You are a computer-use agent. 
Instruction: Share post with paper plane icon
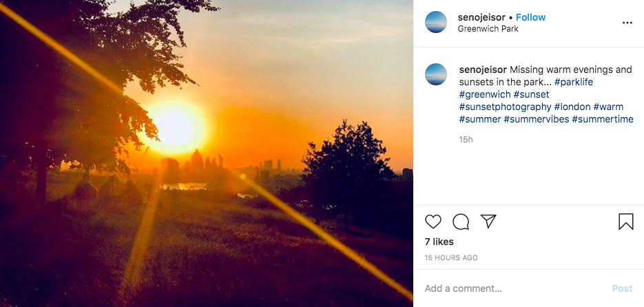488,221
